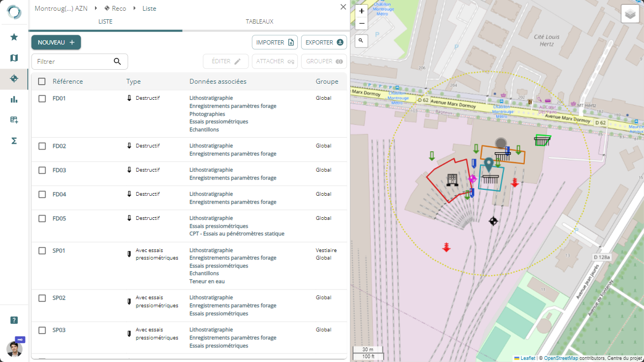The width and height of the screenshot is (644, 362).
Task: Click the NOUVEAU button
Action: click(56, 42)
